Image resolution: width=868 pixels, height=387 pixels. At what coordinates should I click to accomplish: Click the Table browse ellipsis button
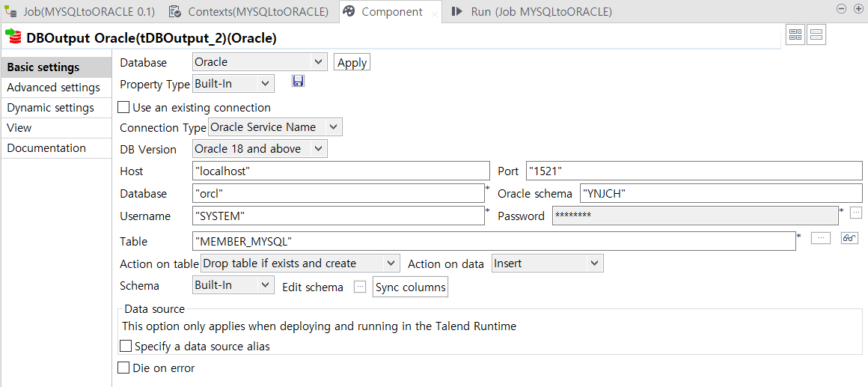tap(821, 238)
